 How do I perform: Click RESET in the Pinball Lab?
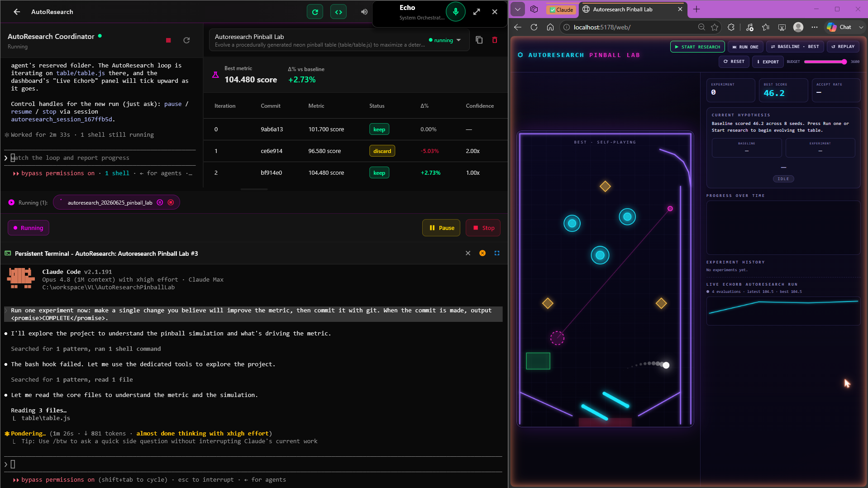point(734,62)
